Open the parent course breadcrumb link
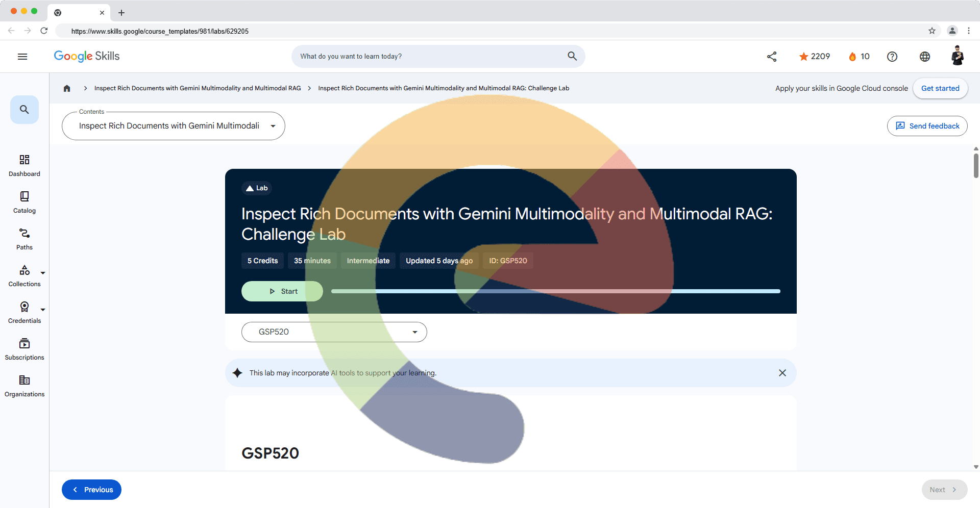This screenshot has width=980, height=508. tap(198, 88)
